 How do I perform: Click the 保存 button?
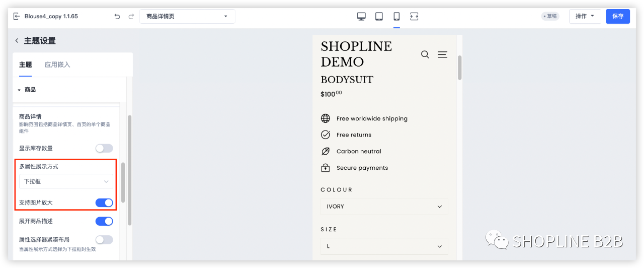tap(618, 16)
